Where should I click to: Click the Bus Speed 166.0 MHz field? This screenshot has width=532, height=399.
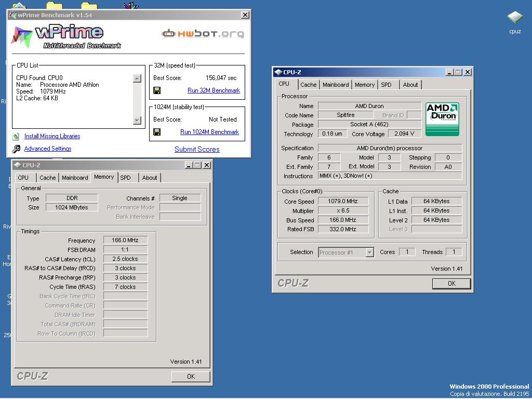[x=343, y=220]
